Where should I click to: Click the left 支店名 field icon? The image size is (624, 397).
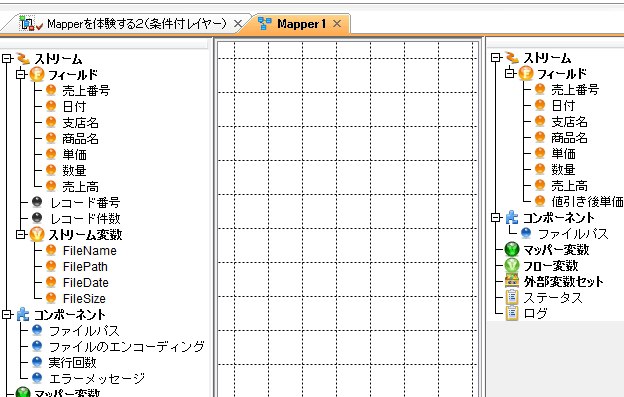(51, 122)
